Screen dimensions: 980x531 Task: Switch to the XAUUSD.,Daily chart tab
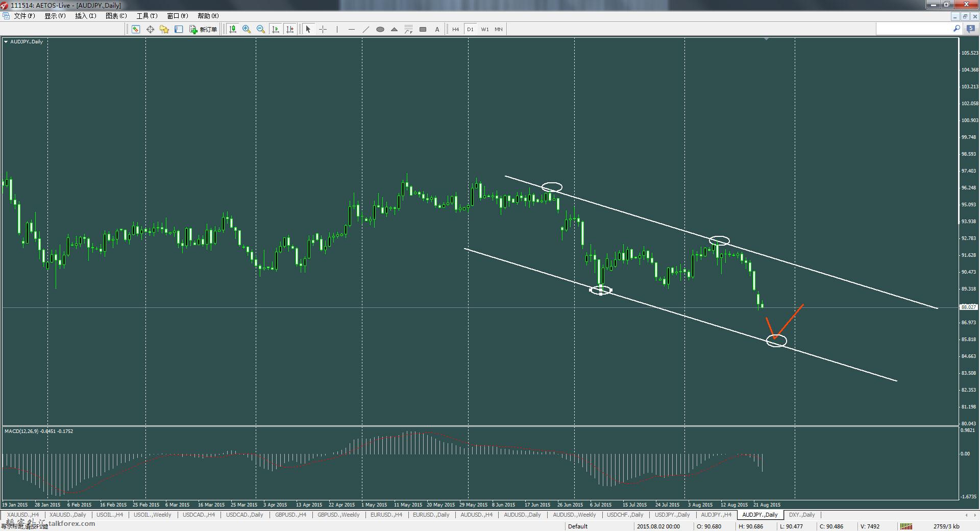tap(68, 515)
